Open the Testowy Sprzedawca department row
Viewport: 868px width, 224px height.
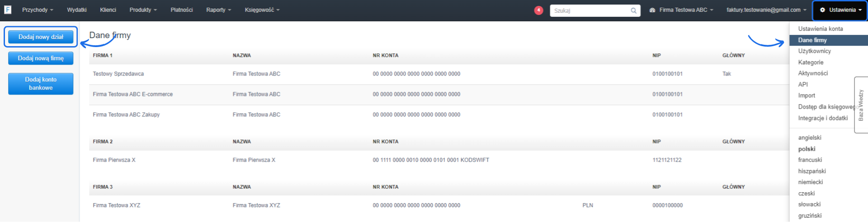pyautogui.click(x=118, y=74)
